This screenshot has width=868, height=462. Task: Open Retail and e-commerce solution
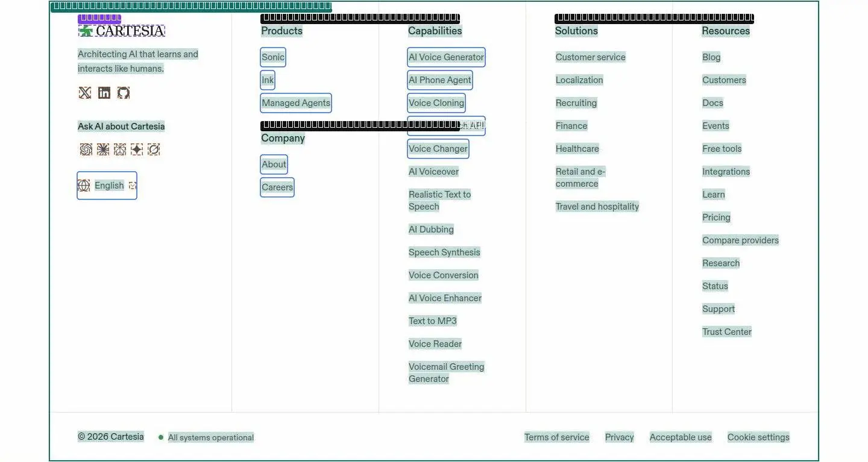(580, 178)
